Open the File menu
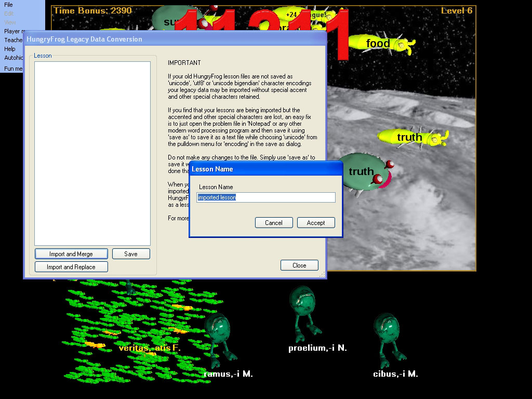 click(9, 5)
